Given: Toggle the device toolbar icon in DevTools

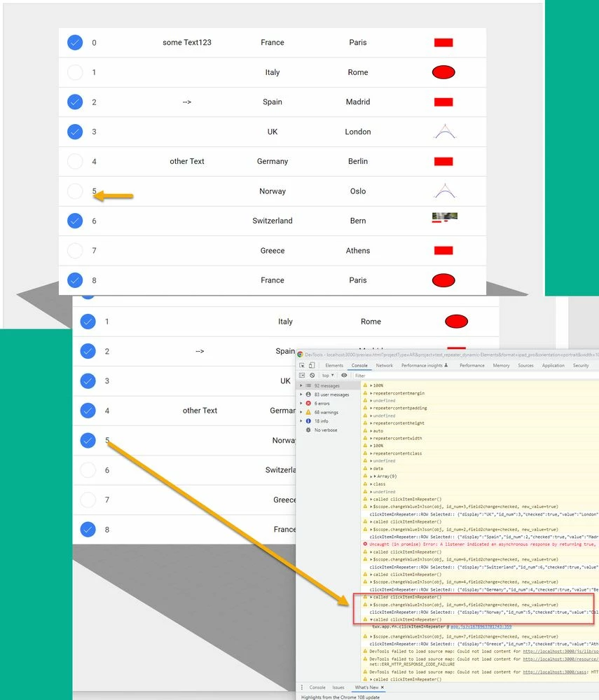Looking at the screenshot, I should [x=312, y=365].
